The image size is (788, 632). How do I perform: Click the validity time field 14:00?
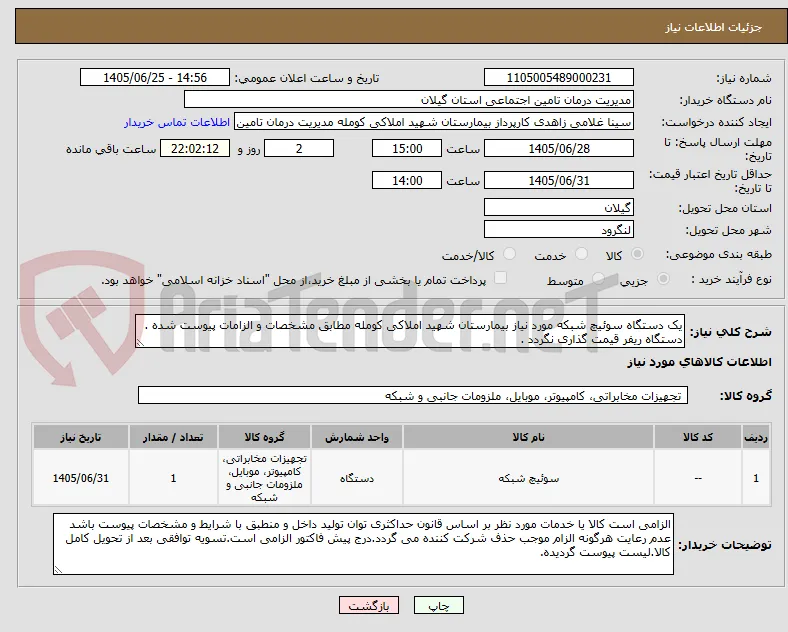point(407,180)
